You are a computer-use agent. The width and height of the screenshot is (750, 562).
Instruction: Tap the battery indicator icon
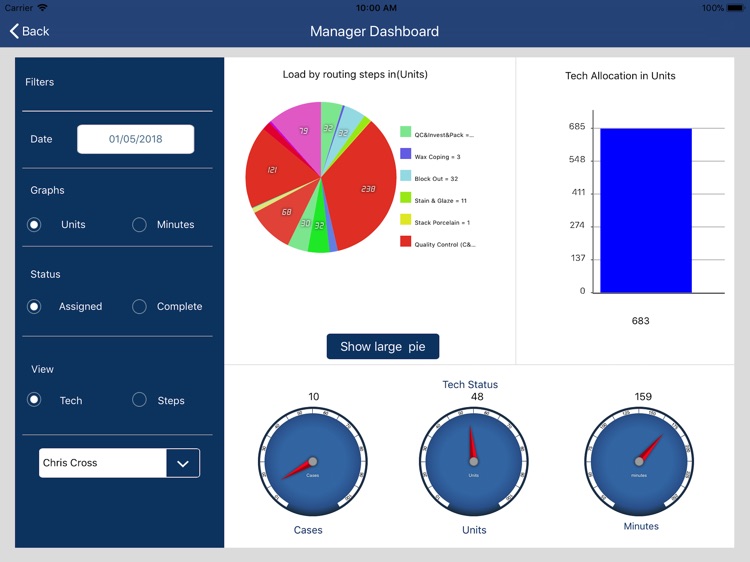[736, 8]
